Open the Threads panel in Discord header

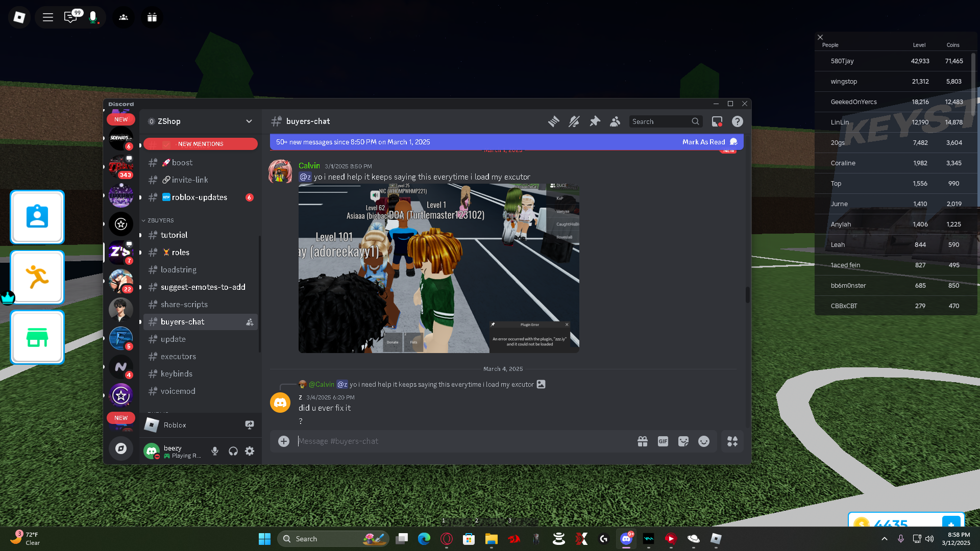pos(553,121)
